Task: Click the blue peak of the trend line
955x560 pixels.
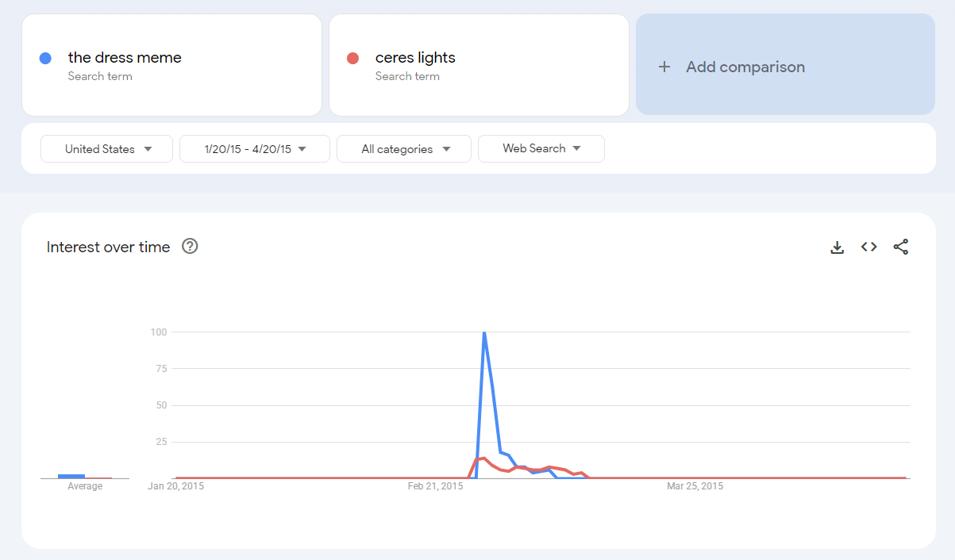Action: click(484, 333)
